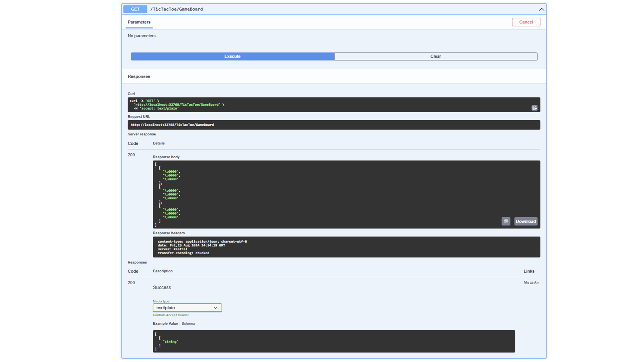Click the Response headers label

[x=169, y=233]
